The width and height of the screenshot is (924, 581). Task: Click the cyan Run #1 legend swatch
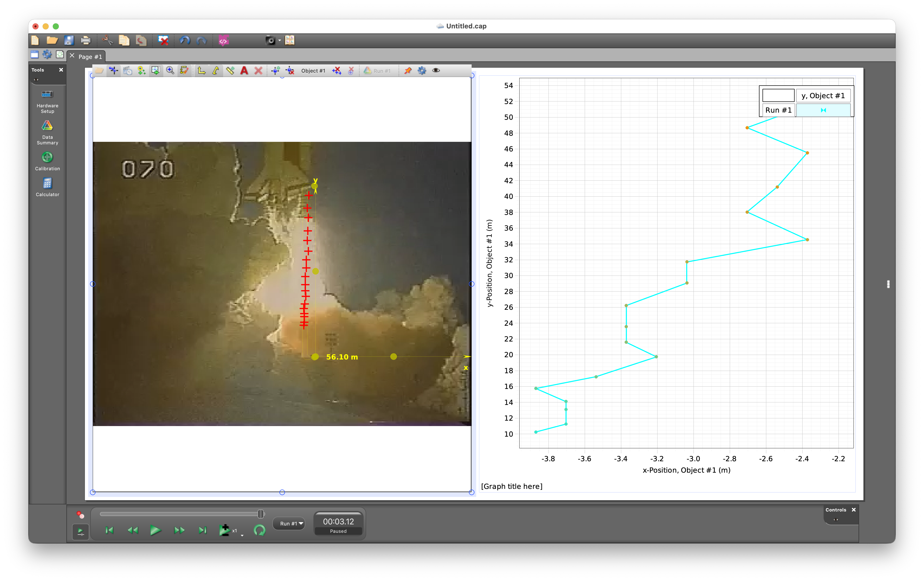pyautogui.click(x=823, y=110)
